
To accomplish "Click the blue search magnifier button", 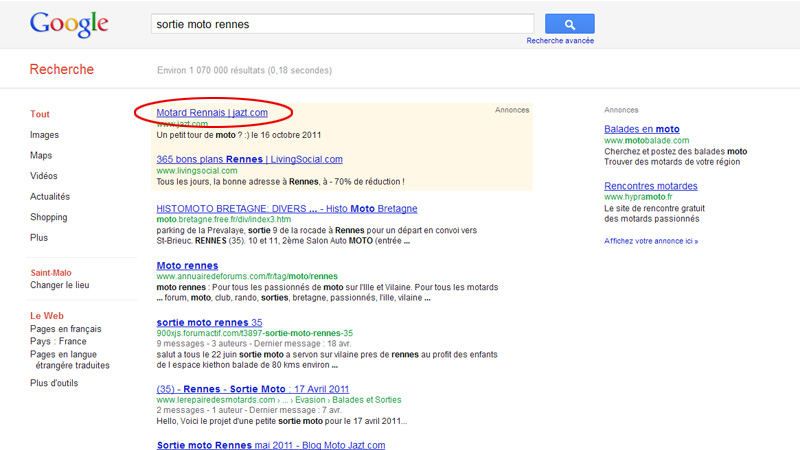I will 570,24.
